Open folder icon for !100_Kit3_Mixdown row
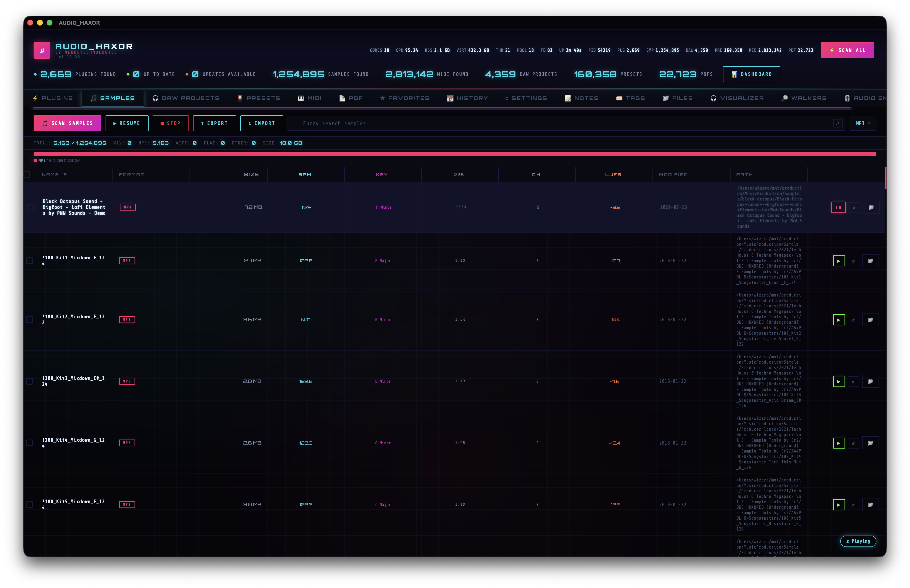Viewport: 910px width, 588px height. 870,381
